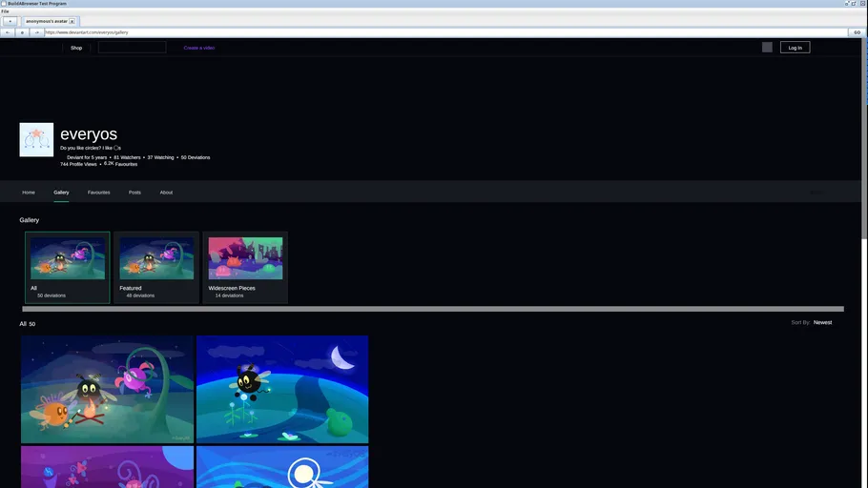Click the '744 Profile Views' text
Image resolution: width=868 pixels, height=488 pixels.
[78, 164]
